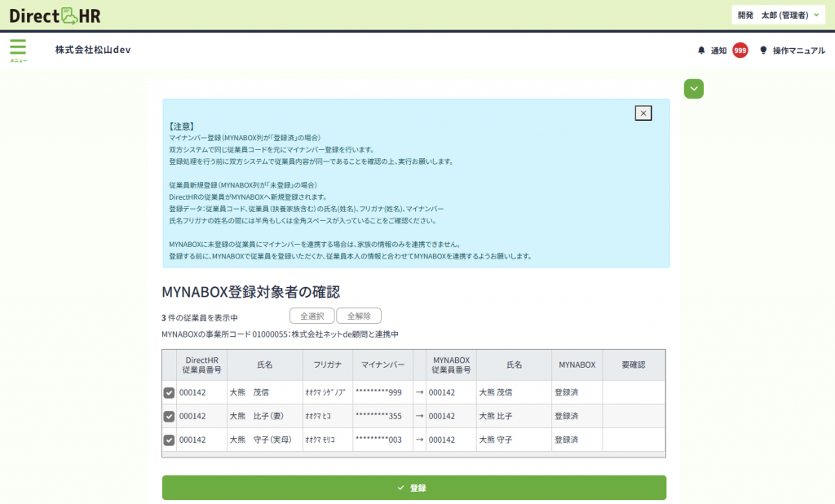Viewport: 835px width, 504px height.
Task: Click the 3 件の従業員を表示中 text
Action: [200, 317]
